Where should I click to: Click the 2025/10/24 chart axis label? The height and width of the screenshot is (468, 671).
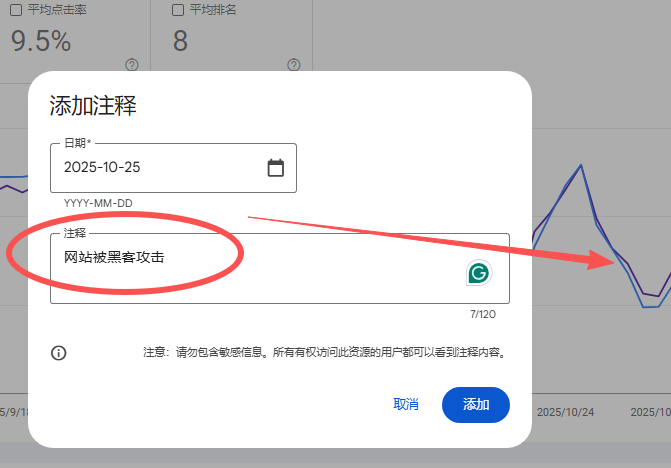point(565,412)
